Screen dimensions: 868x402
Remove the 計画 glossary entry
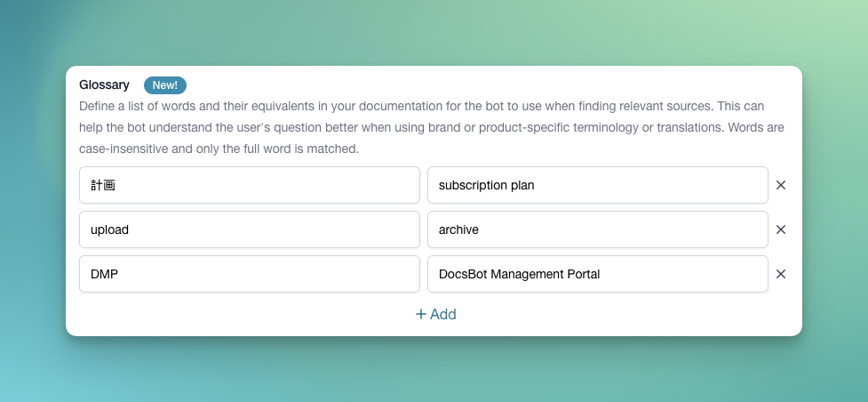[x=781, y=185]
